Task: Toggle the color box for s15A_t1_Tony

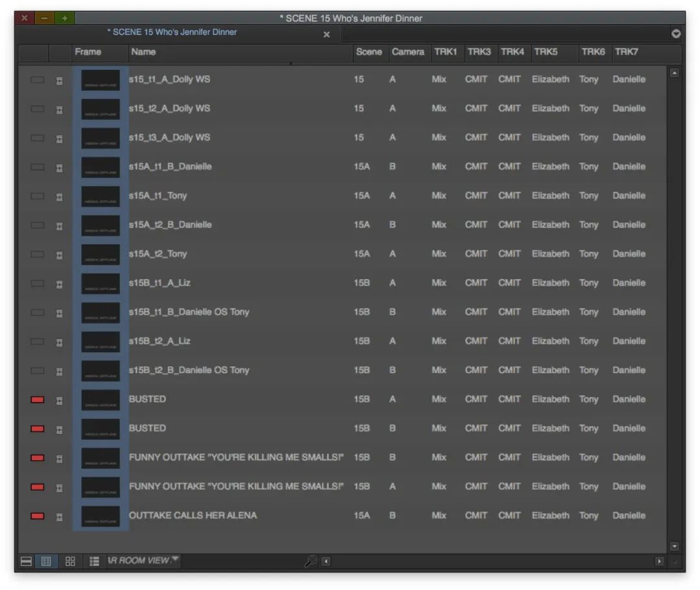Action: (38, 196)
